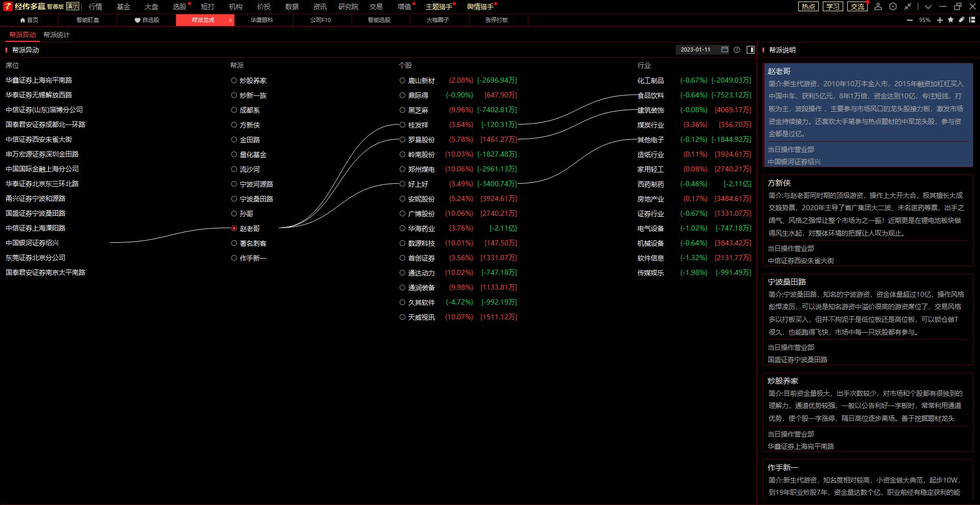Open the 行情 menu

(95, 7)
